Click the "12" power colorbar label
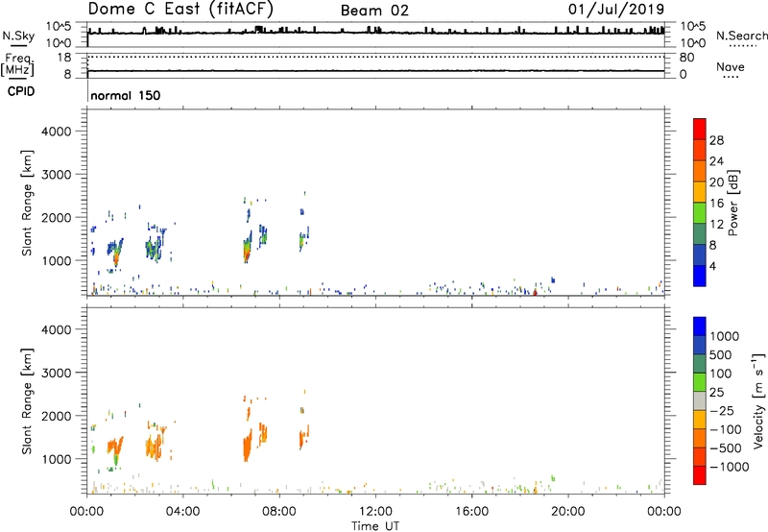 [x=716, y=225]
